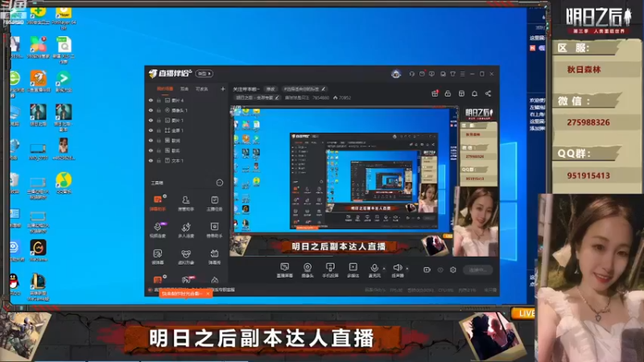Collapse the toolbox section with circle icon
This screenshot has height=362, width=644.
click(220, 183)
